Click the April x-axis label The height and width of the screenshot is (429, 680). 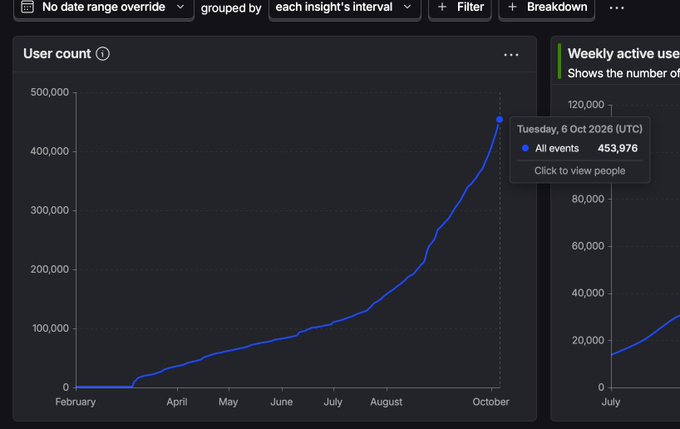pos(177,402)
